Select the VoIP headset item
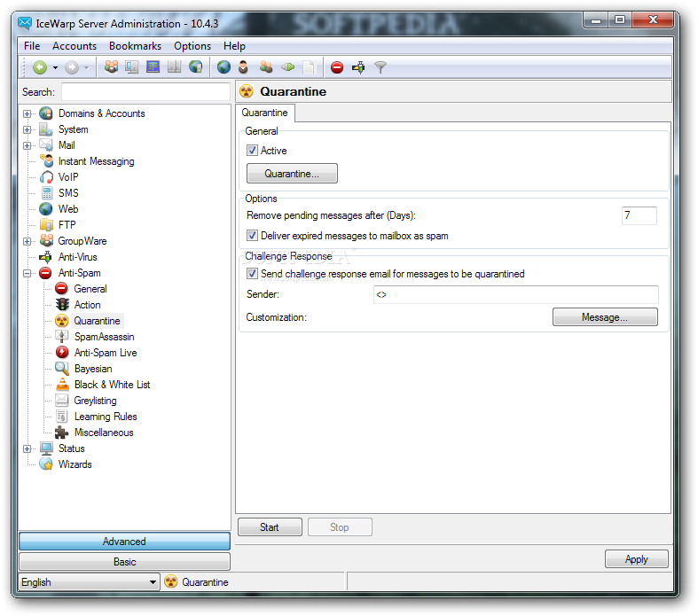The image size is (698, 616). tap(68, 177)
